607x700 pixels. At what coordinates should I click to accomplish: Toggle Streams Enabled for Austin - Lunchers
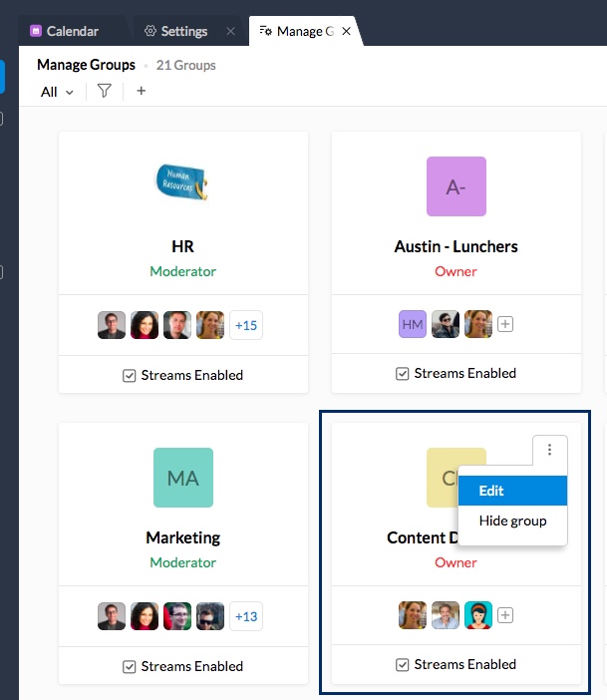click(x=402, y=374)
